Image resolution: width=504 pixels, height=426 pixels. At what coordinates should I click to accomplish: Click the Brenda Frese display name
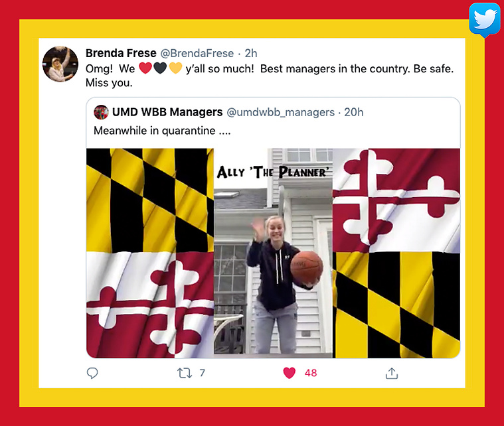pyautogui.click(x=121, y=53)
